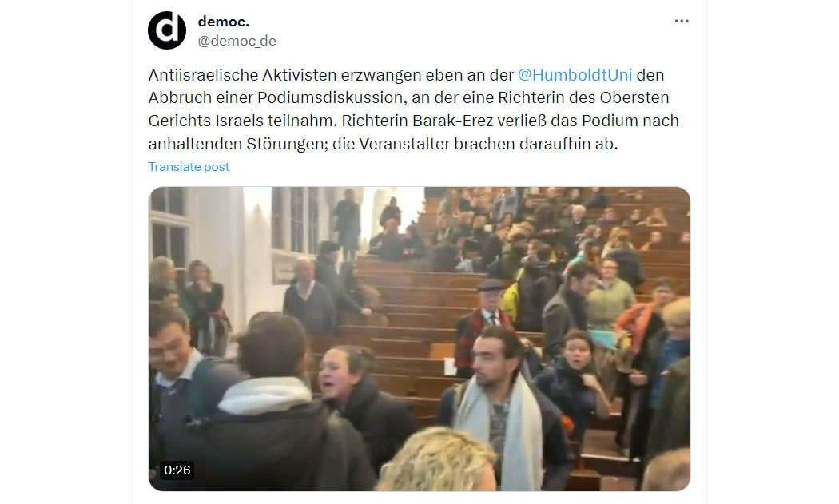Select the Translate post link

pyautogui.click(x=189, y=167)
